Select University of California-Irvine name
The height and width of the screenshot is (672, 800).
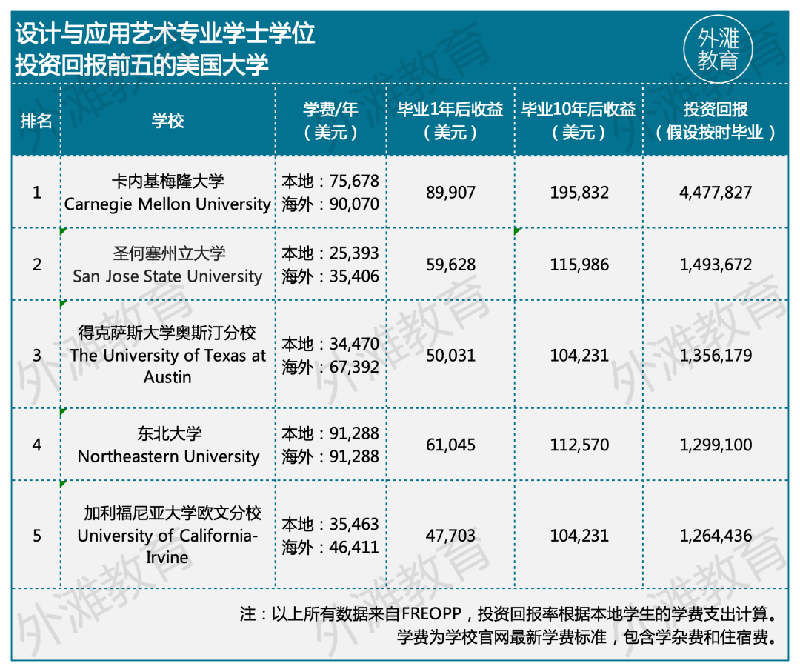(x=167, y=546)
